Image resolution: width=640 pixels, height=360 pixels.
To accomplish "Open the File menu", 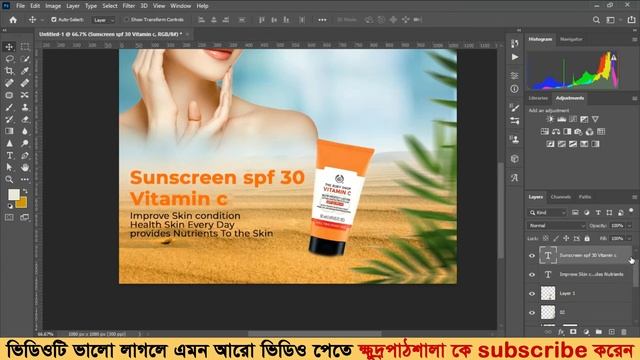I will (20, 6).
